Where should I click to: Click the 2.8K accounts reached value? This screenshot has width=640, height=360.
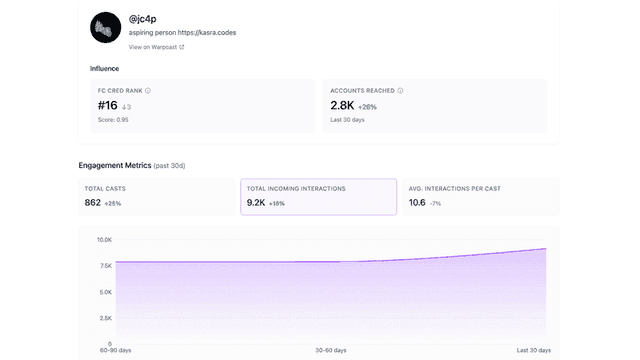tap(342, 106)
